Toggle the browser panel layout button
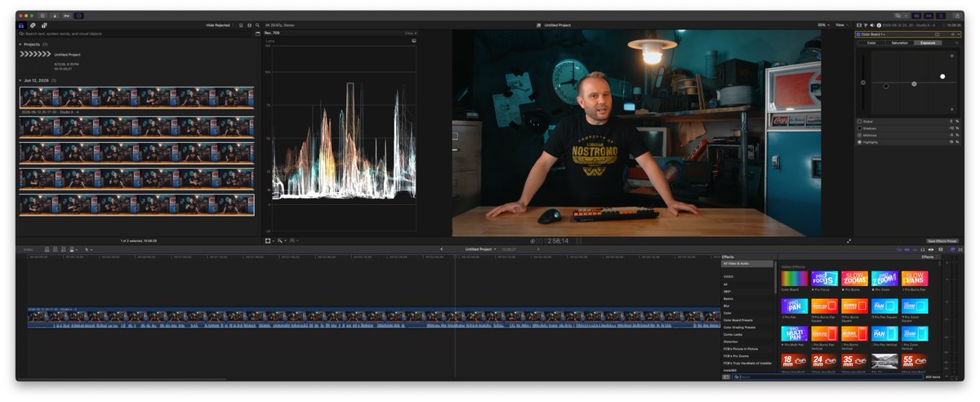 (917, 16)
